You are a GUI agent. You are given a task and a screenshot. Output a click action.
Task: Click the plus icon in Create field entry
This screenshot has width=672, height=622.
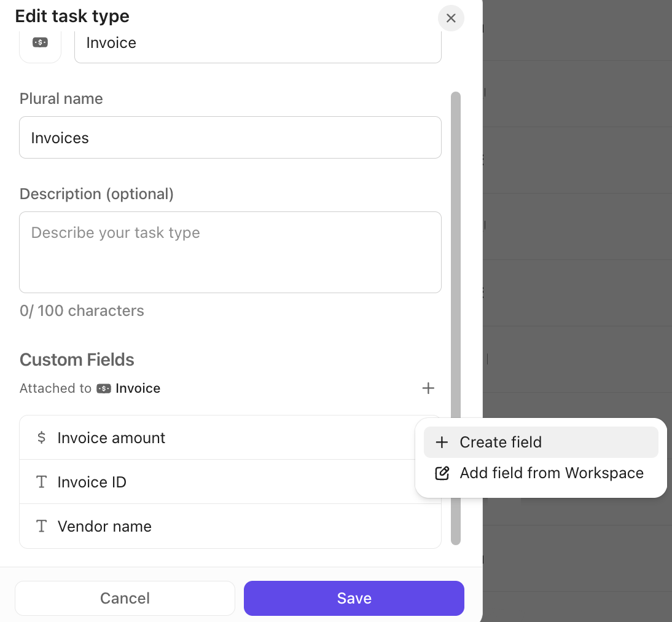click(442, 442)
